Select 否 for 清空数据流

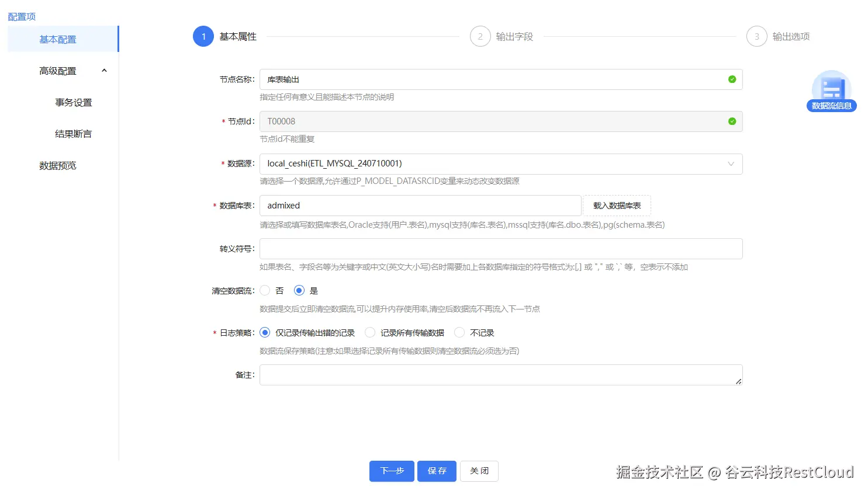pos(265,290)
